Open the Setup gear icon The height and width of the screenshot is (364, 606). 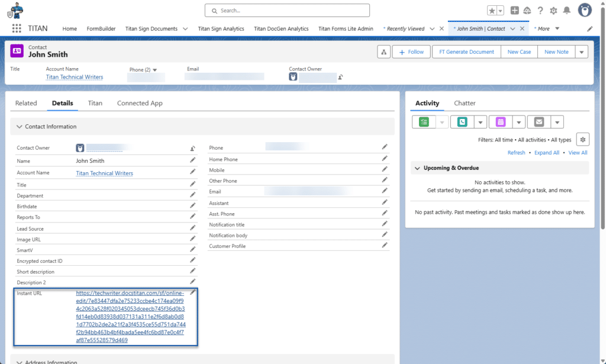[553, 11]
